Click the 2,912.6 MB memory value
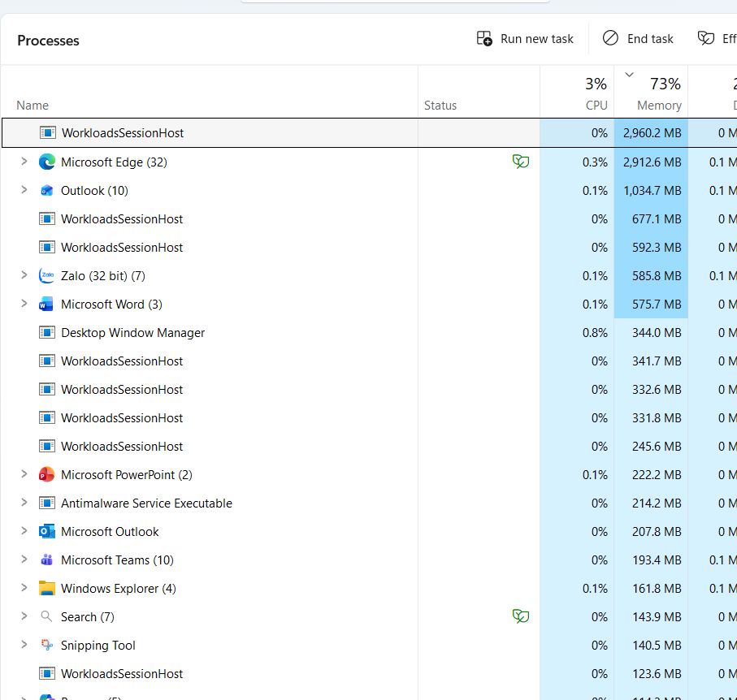Viewport: 737px width, 700px height. (652, 162)
